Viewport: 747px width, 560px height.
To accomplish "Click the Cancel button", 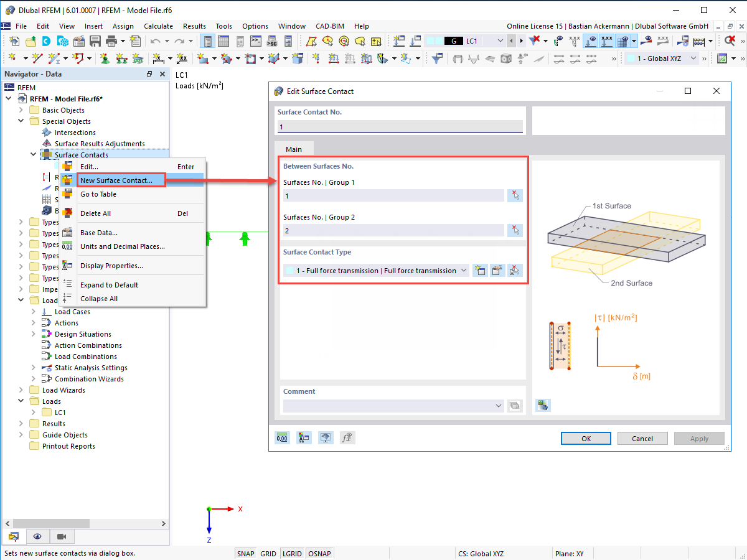I will tap(642, 439).
